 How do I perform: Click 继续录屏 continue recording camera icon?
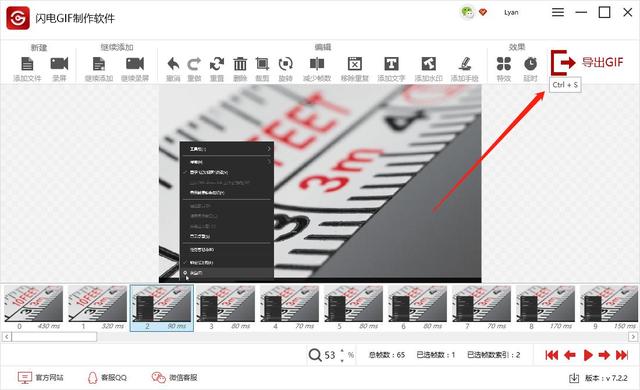click(135, 64)
